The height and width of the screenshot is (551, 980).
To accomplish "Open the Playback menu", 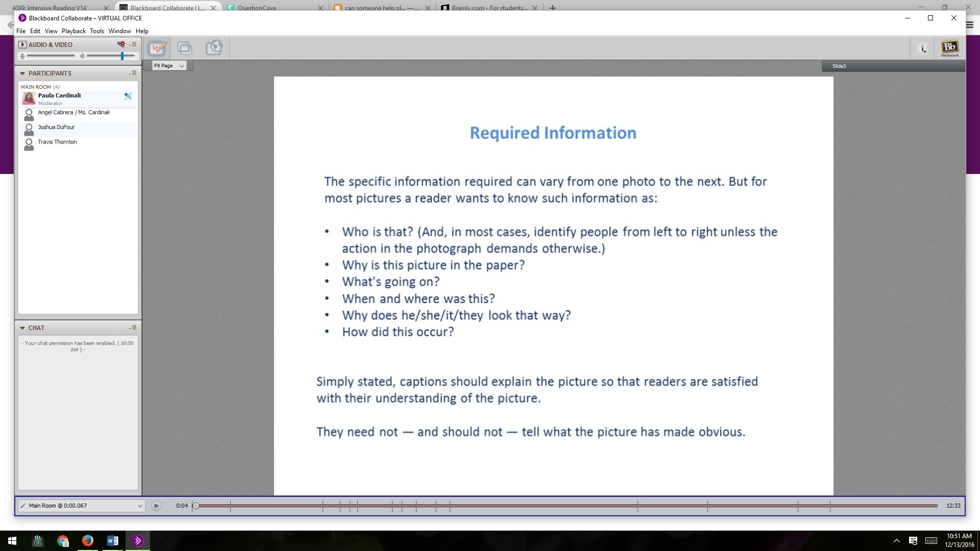I will coord(73,31).
